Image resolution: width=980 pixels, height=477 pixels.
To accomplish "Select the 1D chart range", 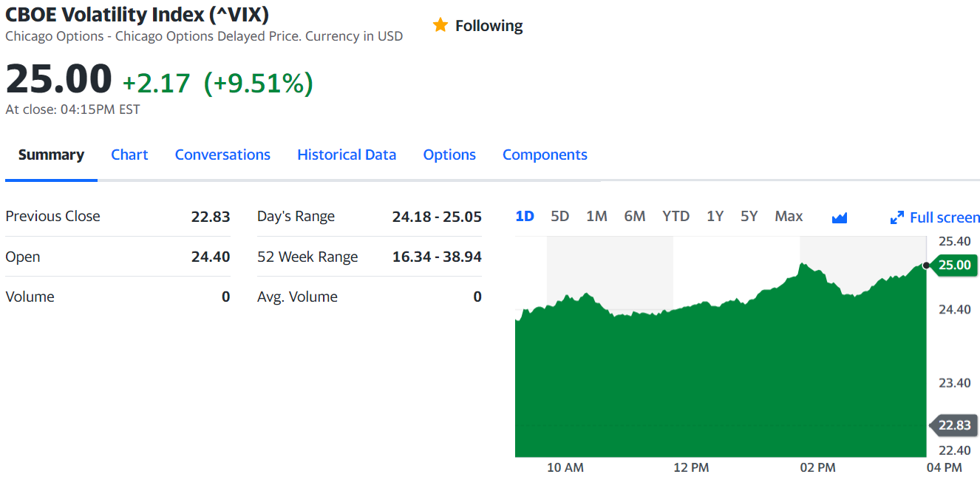I will [525, 216].
